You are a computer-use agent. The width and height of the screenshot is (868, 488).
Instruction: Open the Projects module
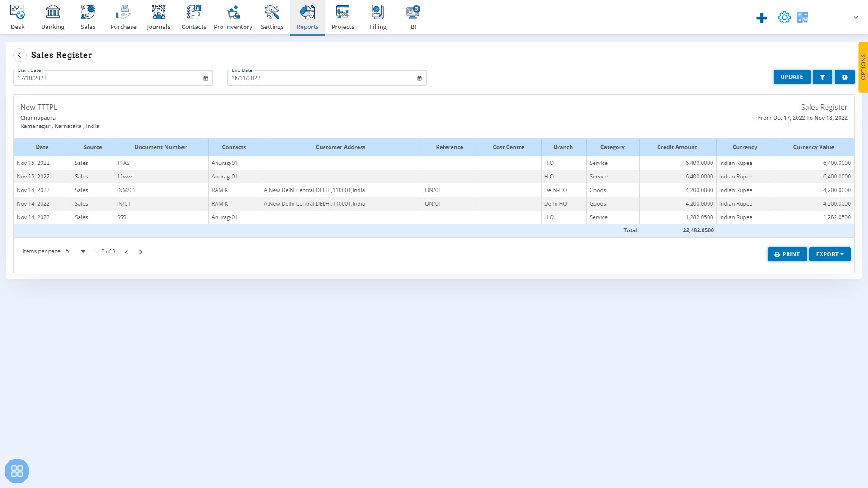point(343,17)
